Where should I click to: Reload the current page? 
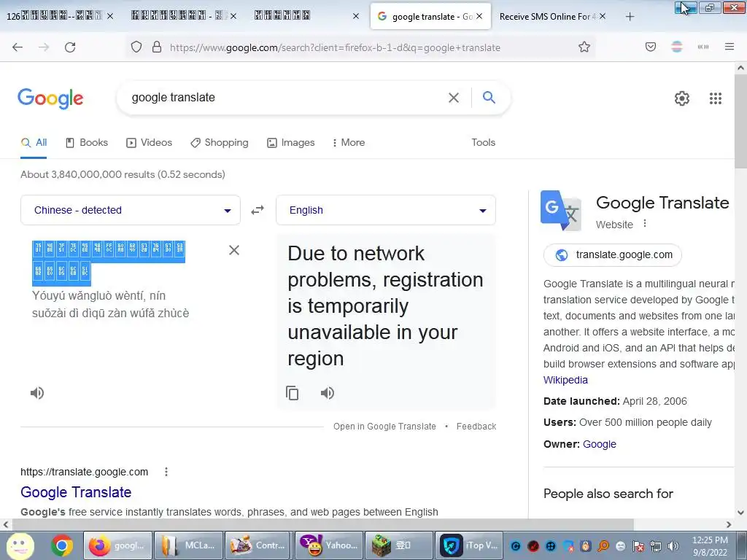70,47
